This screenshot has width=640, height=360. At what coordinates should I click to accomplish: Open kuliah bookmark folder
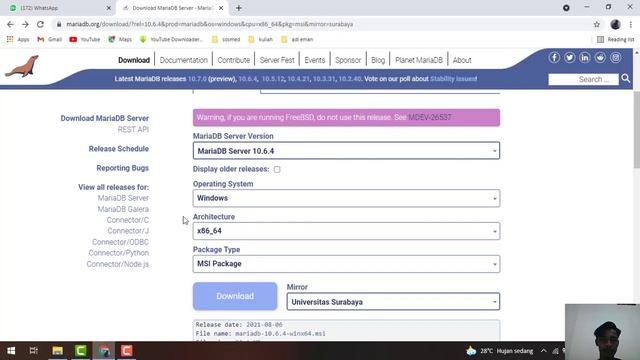pyautogui.click(x=260, y=40)
